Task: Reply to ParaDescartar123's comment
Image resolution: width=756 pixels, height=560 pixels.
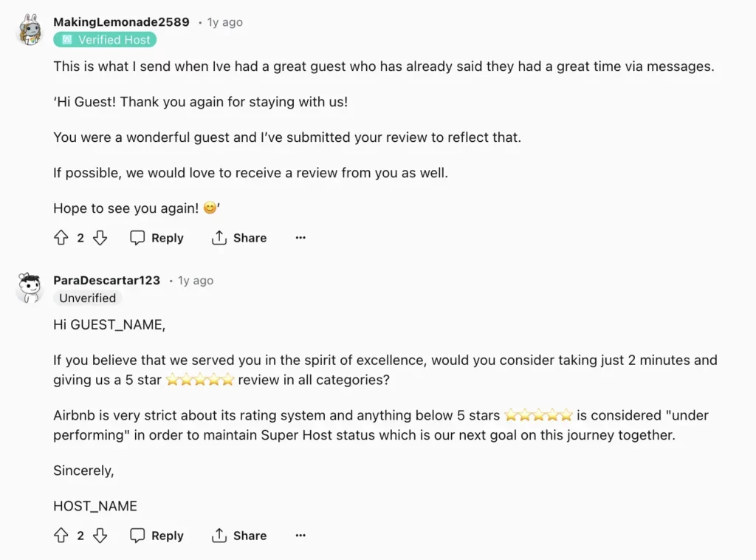Action: pyautogui.click(x=157, y=536)
